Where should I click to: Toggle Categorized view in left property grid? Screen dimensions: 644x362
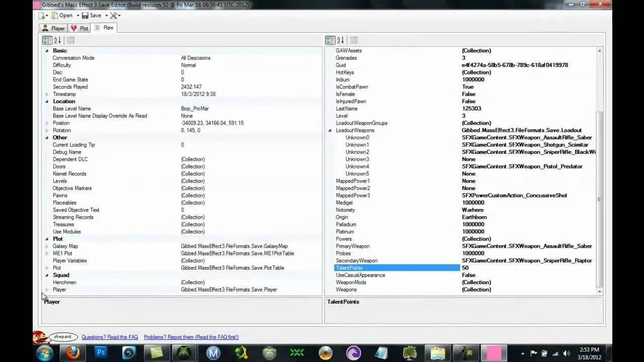tap(47, 40)
